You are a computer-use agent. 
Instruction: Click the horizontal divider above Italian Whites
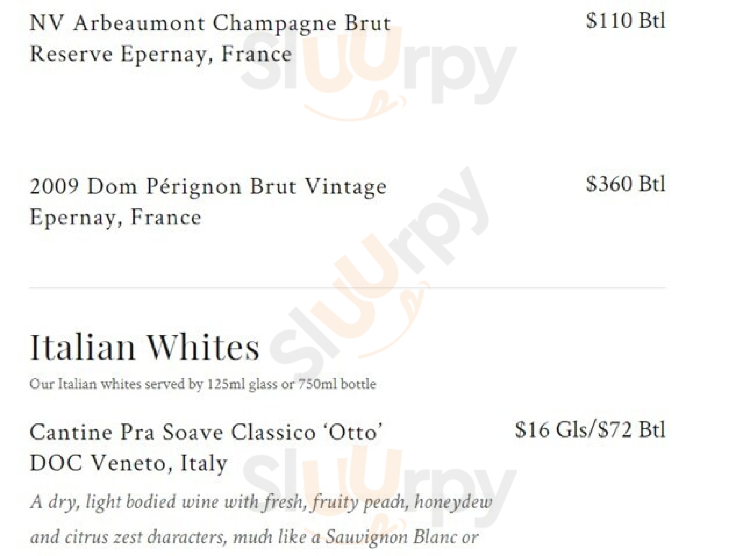click(x=347, y=288)
